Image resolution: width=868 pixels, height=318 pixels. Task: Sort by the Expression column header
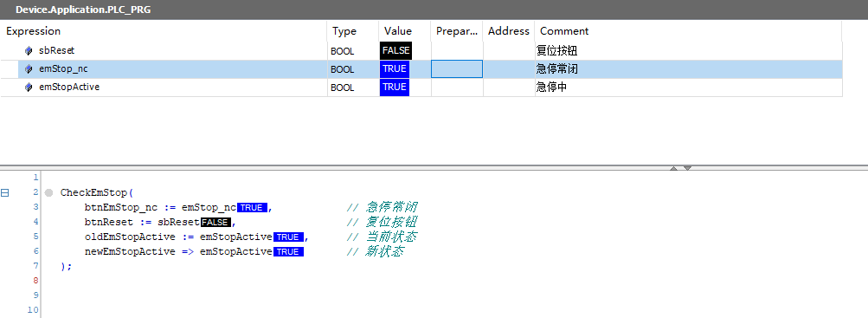point(33,31)
